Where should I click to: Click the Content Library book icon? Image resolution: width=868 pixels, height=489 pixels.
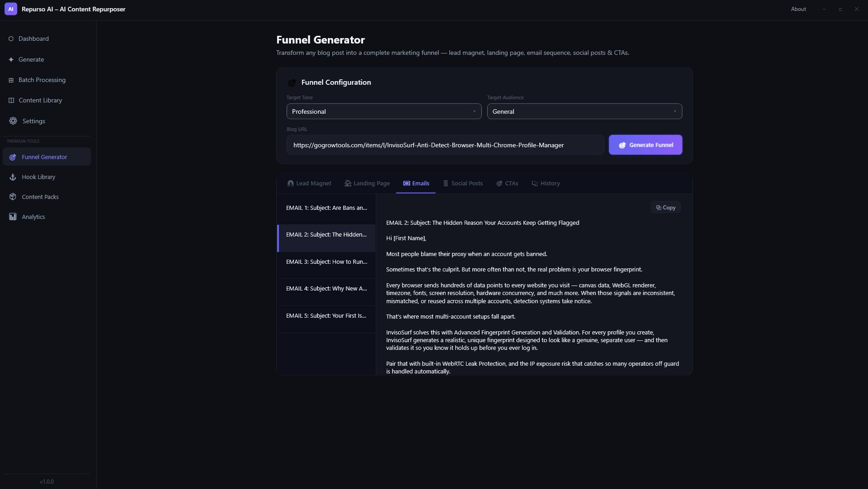coord(11,101)
